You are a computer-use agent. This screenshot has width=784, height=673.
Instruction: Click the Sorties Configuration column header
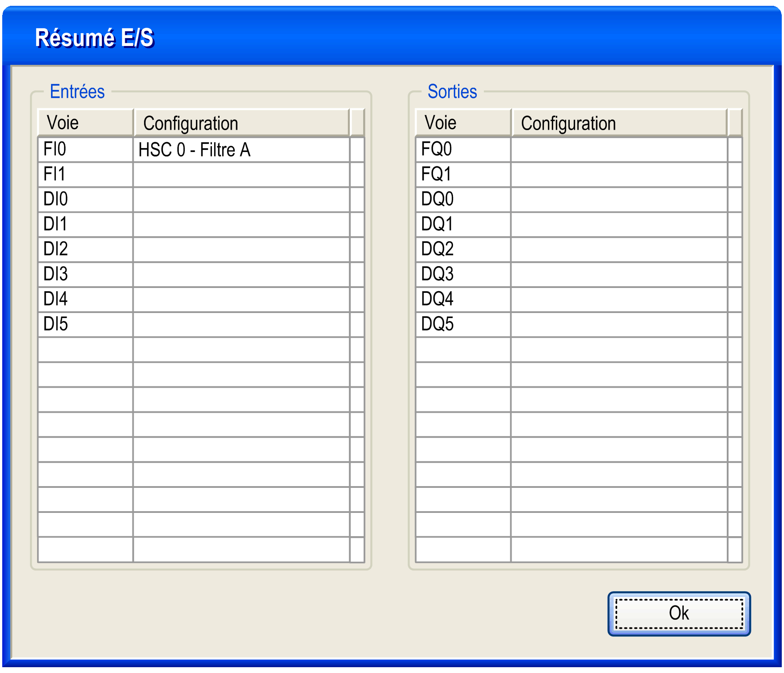[619, 123]
